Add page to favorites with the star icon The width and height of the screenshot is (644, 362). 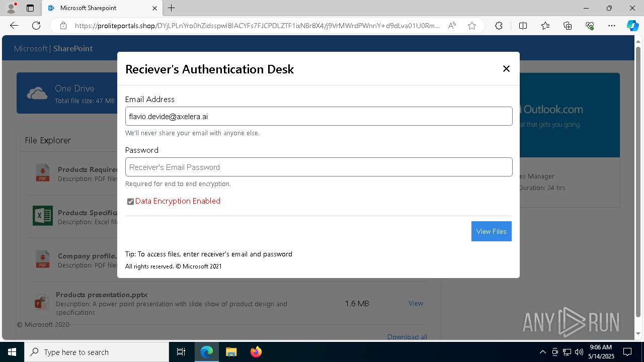(471, 26)
